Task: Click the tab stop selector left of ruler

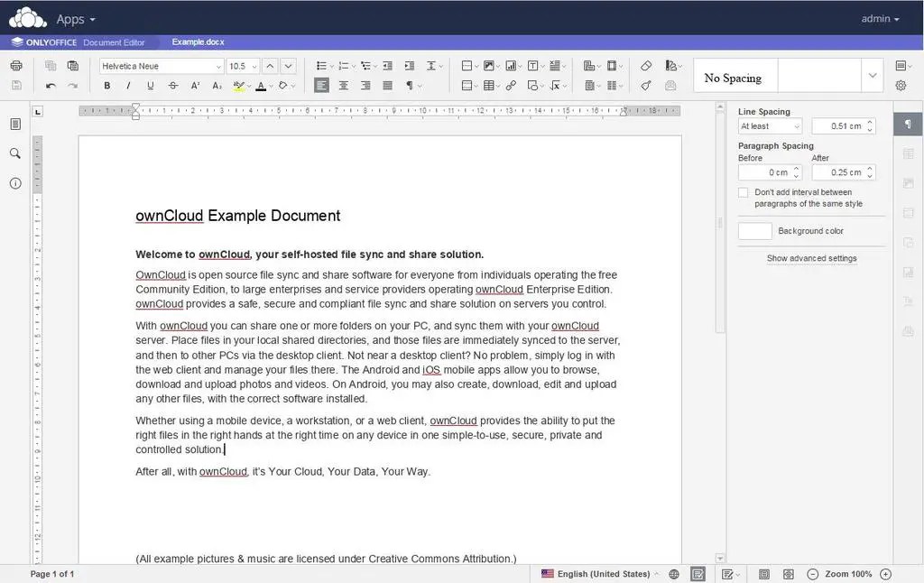Action: [38, 111]
